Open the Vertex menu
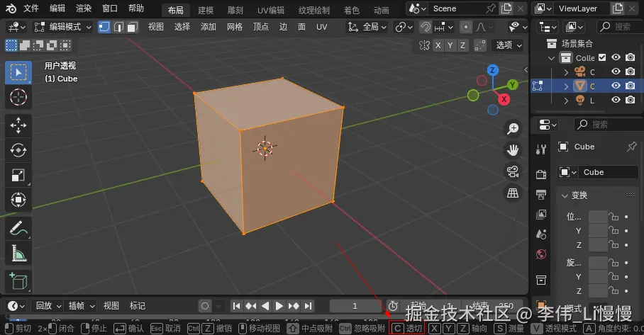644x335 pixels. [x=260, y=27]
